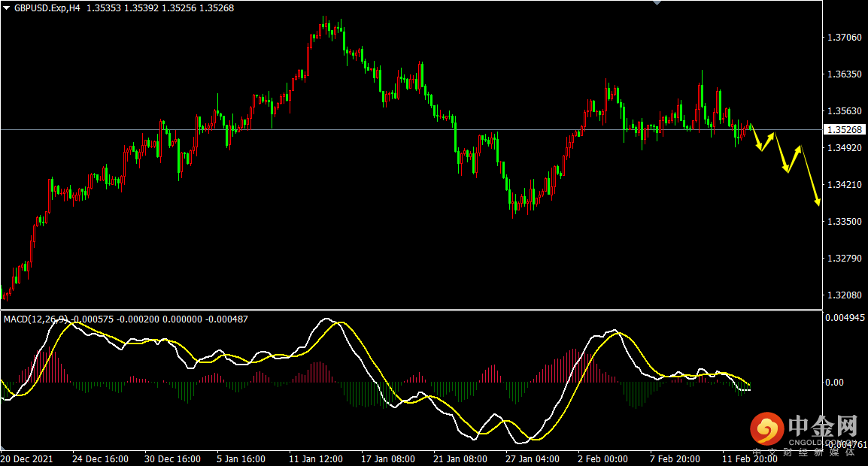Select the 11 Jan 12:00 time label
This screenshot has height=466, width=868.
pyautogui.click(x=315, y=458)
